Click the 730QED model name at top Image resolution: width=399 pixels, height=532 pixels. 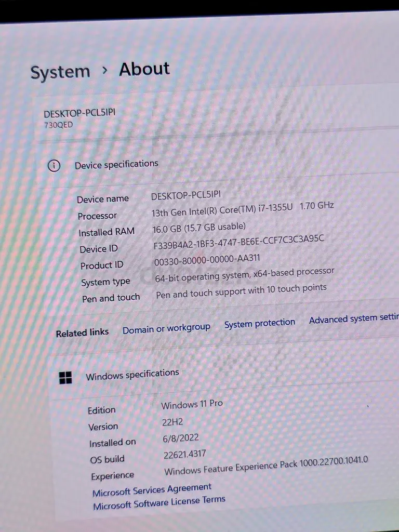coord(58,125)
